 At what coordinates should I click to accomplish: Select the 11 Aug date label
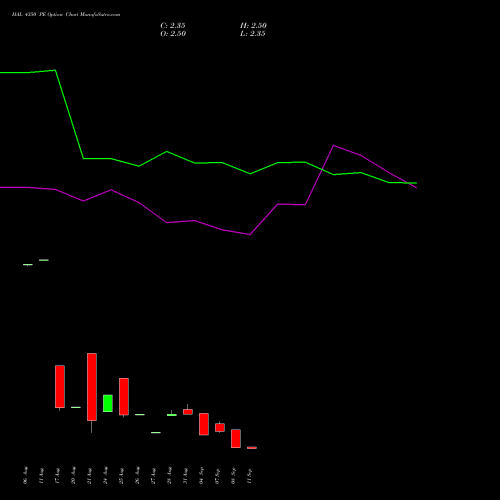click(x=41, y=475)
